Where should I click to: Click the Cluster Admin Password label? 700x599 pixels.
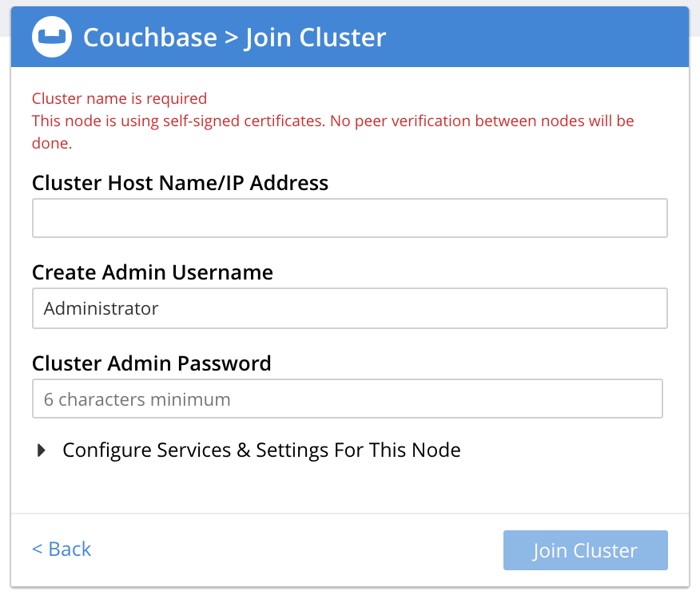tap(151, 363)
